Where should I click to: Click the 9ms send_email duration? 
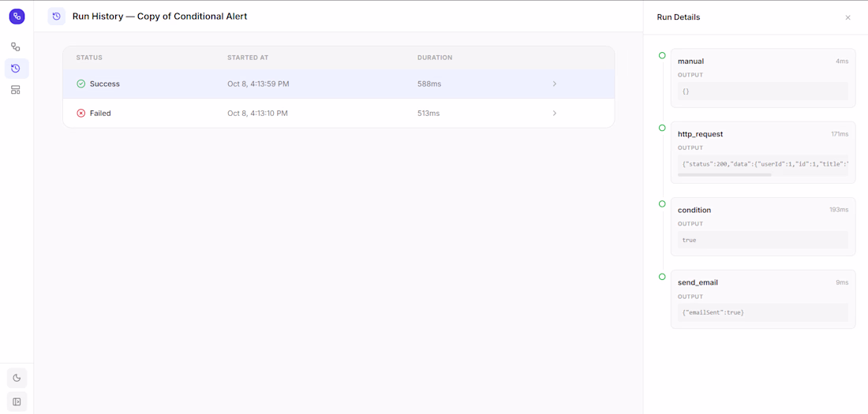click(x=842, y=282)
